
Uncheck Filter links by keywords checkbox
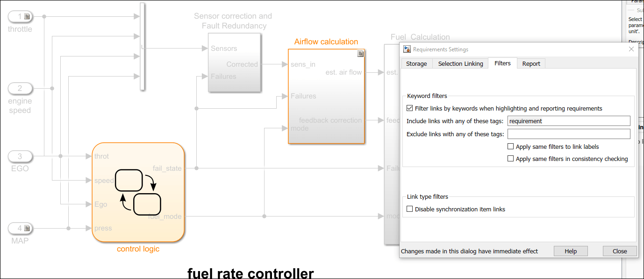(410, 108)
